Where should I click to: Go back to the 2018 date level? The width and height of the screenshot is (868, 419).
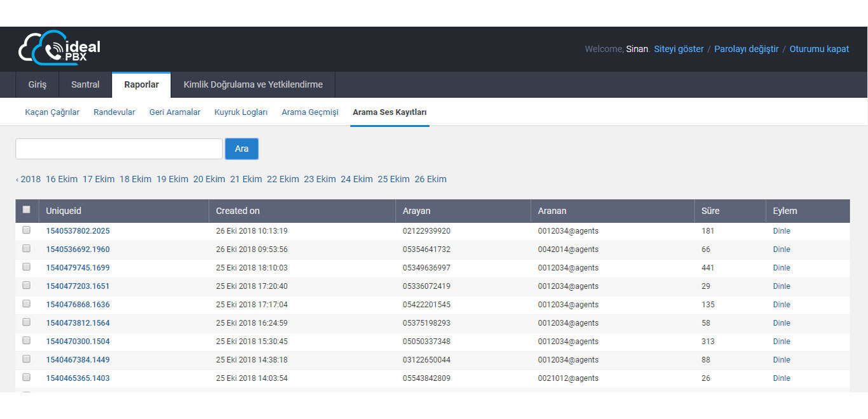tap(29, 179)
